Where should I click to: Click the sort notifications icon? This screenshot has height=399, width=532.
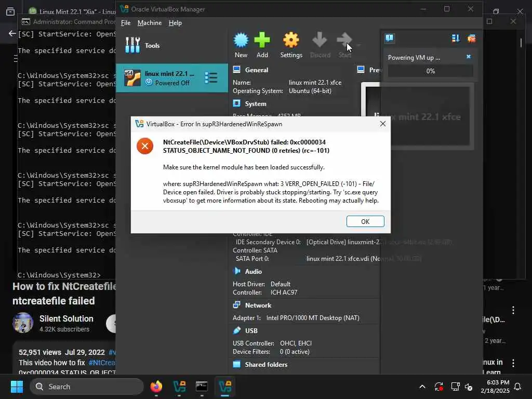[456, 38]
